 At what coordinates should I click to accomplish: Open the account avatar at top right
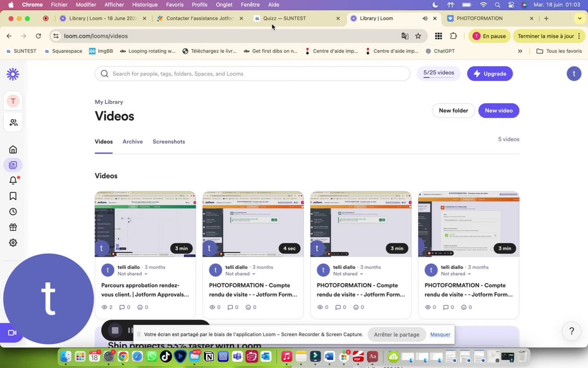click(x=574, y=74)
